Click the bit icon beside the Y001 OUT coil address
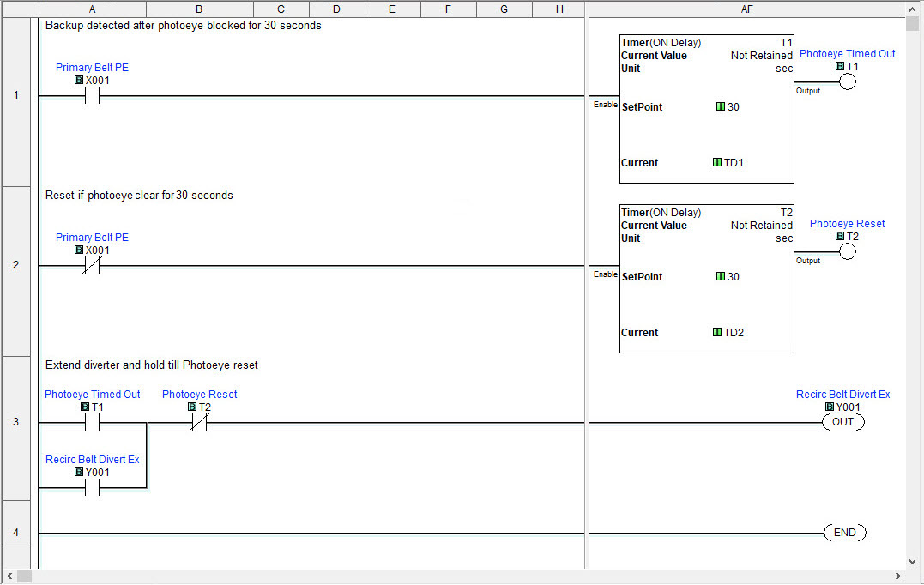This screenshot has width=924, height=585. tap(830, 407)
